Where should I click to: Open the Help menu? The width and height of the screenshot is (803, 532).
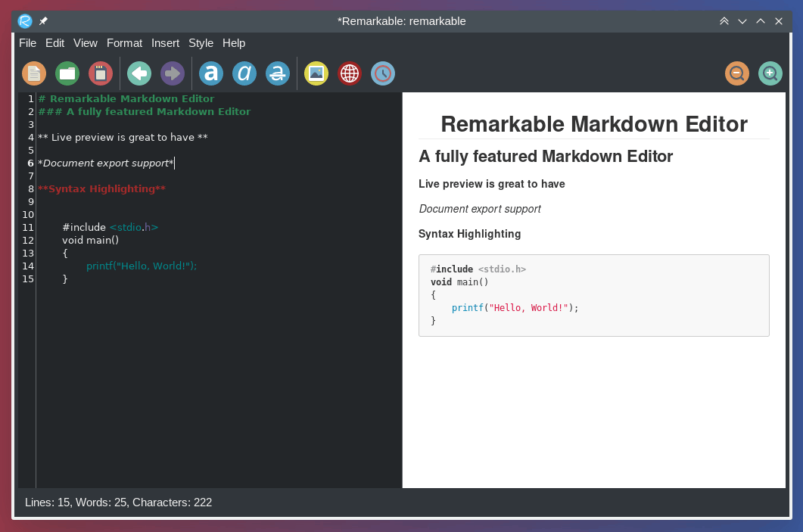tap(234, 43)
